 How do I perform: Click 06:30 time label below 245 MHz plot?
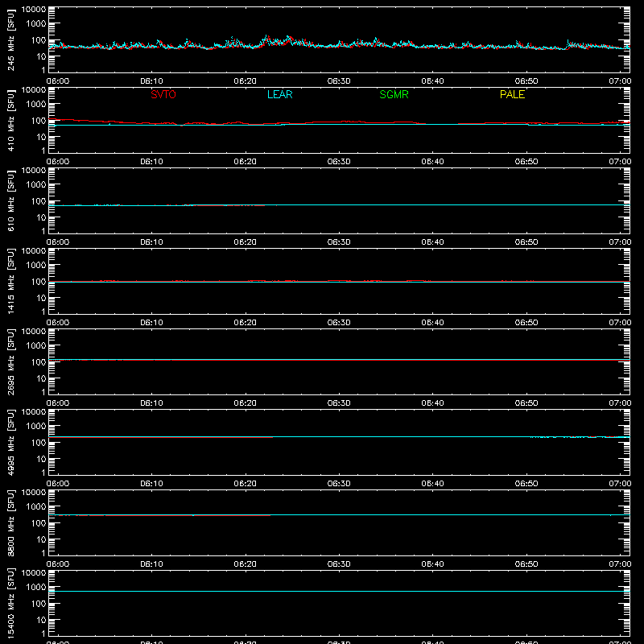pos(339,81)
